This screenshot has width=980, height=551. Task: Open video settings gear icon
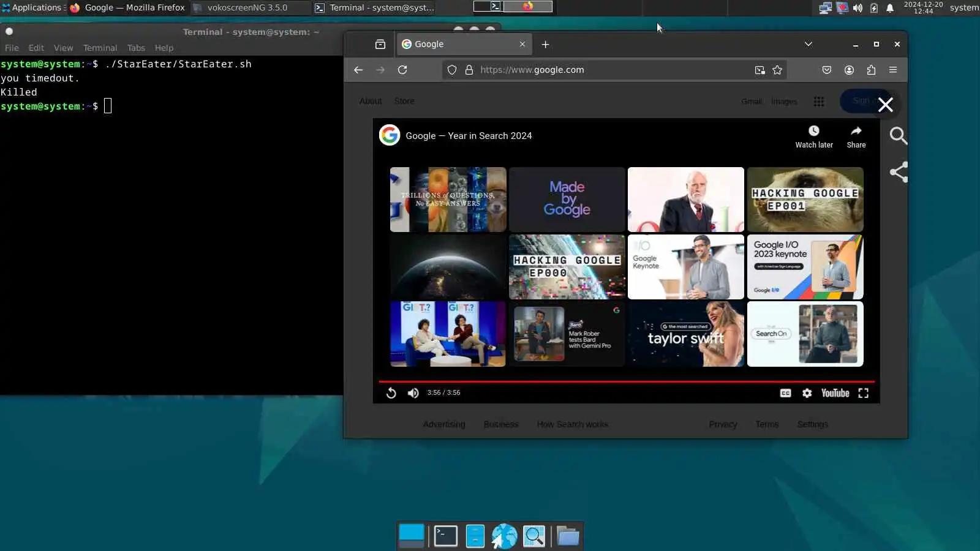[807, 393]
